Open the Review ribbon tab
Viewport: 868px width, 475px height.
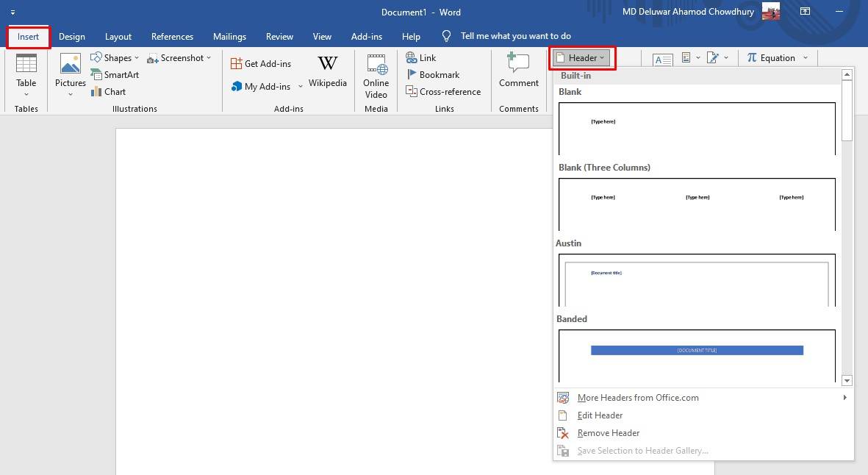[279, 36]
